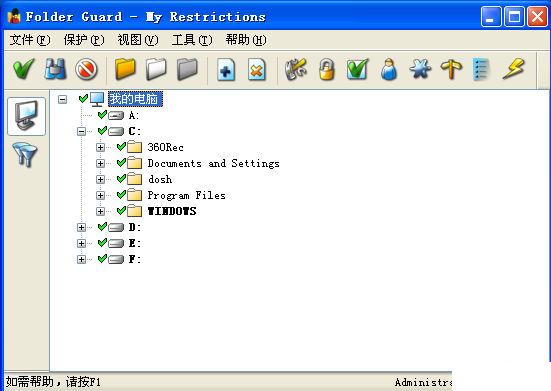Toggle the green check beside 360Rec

pyautogui.click(x=121, y=146)
